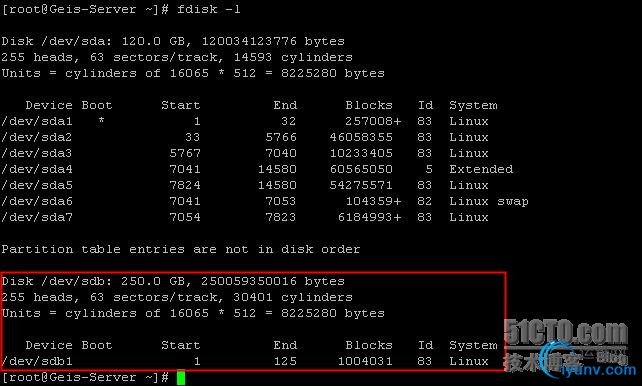Select the "/dev/sda5" device name
This screenshot has height=386, width=642.
[37, 185]
